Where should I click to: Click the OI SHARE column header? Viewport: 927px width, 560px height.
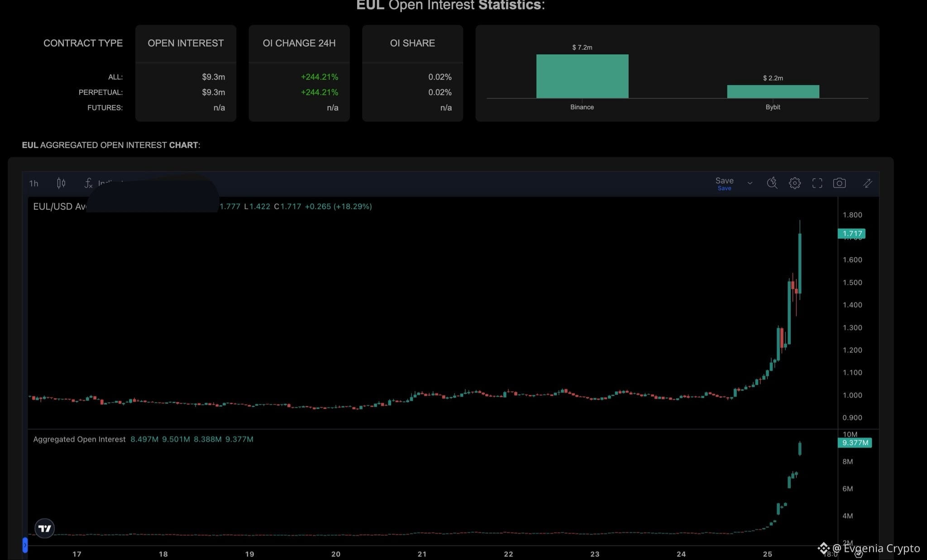pyautogui.click(x=412, y=43)
